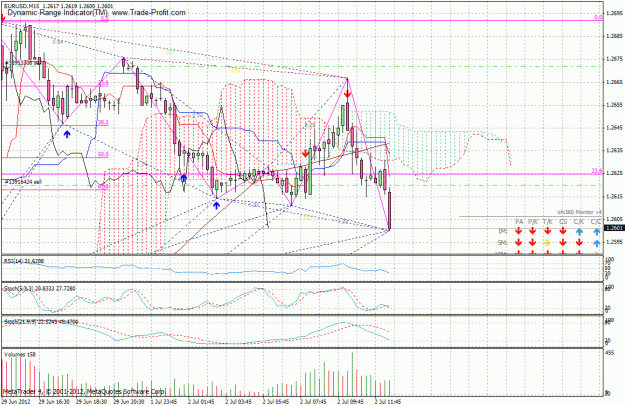The image size is (625, 406).
Task: Click the T/K red arrow in the monitor's first row
Action: click(547, 231)
